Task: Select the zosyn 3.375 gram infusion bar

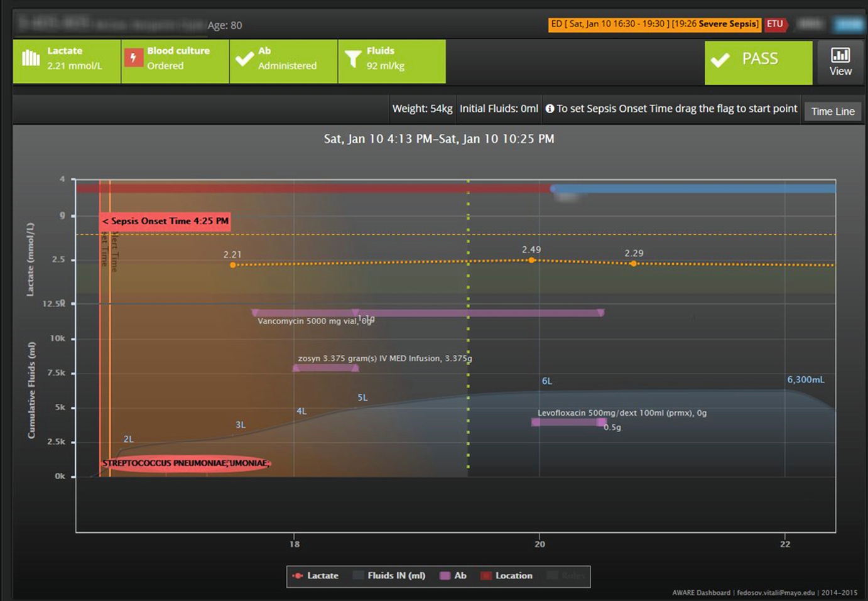Action: click(x=326, y=368)
